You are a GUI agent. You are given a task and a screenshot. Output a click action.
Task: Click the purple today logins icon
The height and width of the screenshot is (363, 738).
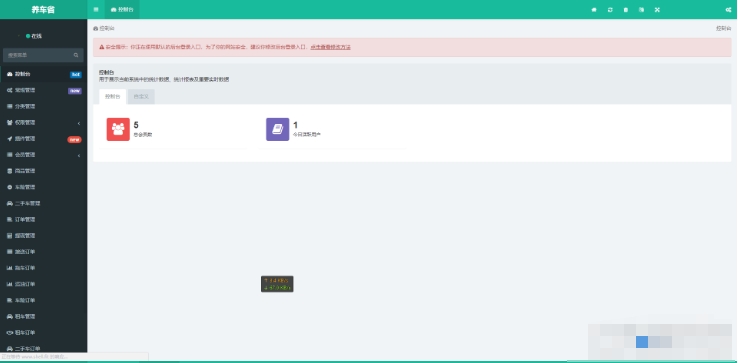click(278, 129)
